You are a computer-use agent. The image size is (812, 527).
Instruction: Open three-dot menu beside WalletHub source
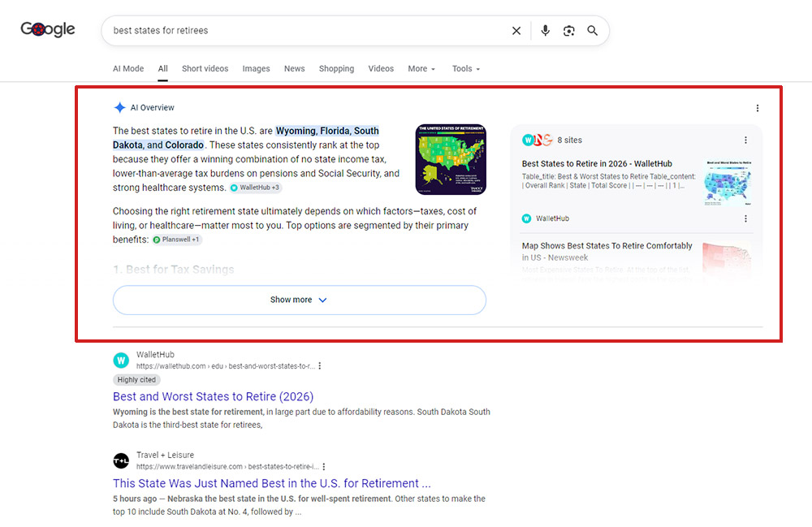[745, 218]
